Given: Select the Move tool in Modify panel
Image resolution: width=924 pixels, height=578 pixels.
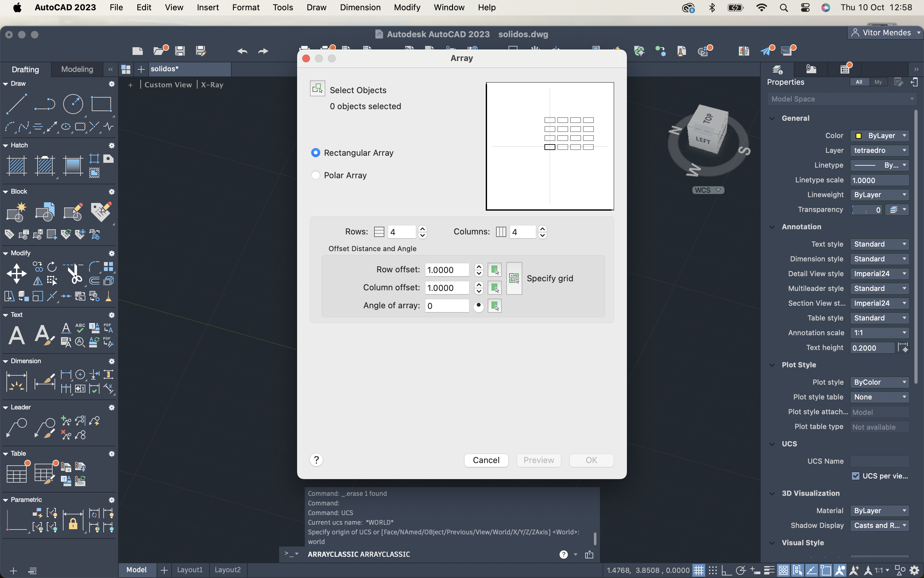Looking at the screenshot, I should (x=16, y=274).
